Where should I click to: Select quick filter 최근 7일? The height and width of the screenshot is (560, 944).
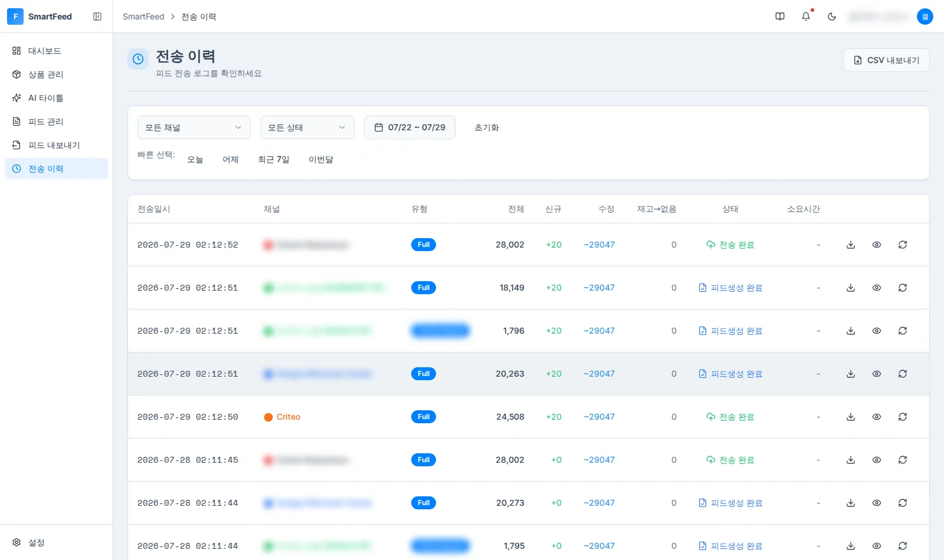(x=274, y=159)
